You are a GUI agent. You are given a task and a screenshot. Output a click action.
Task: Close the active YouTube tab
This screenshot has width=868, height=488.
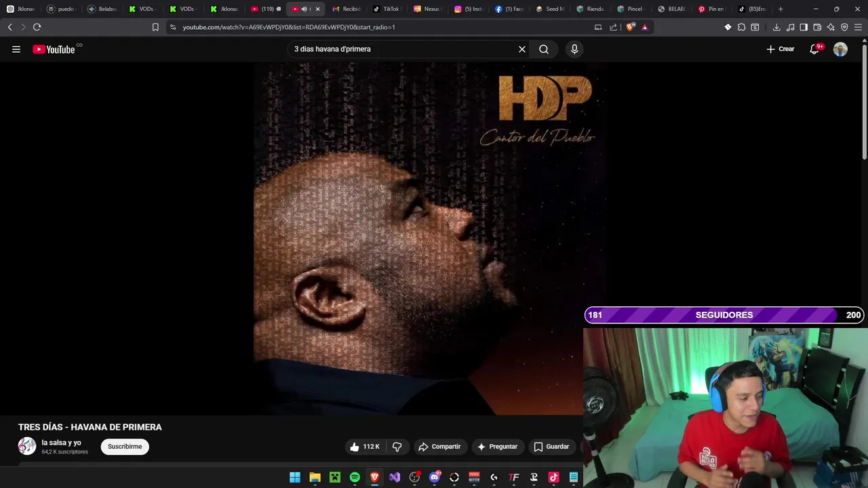(x=317, y=9)
